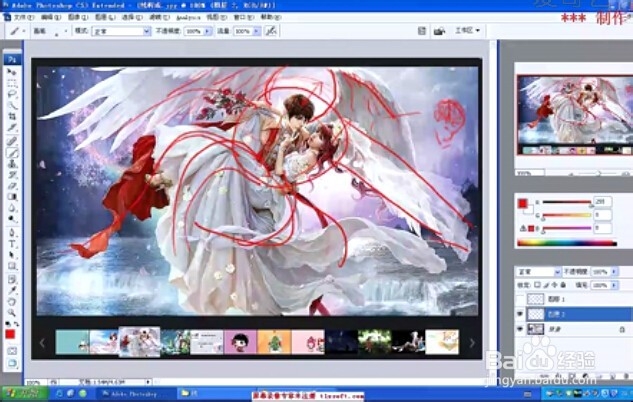633x402 pixels.
Task: Select the Clone Stamp tool
Action: 12,164
